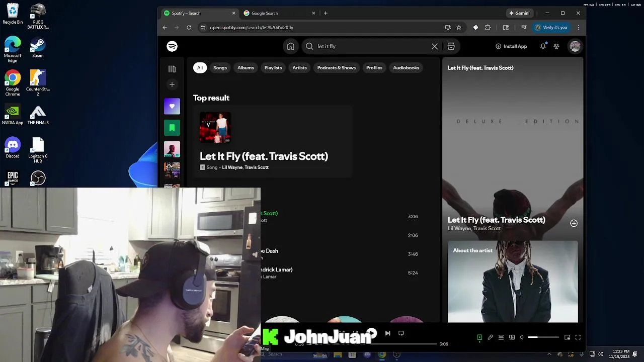
Task: Open Liked Songs heart tile
Action: 172,106
